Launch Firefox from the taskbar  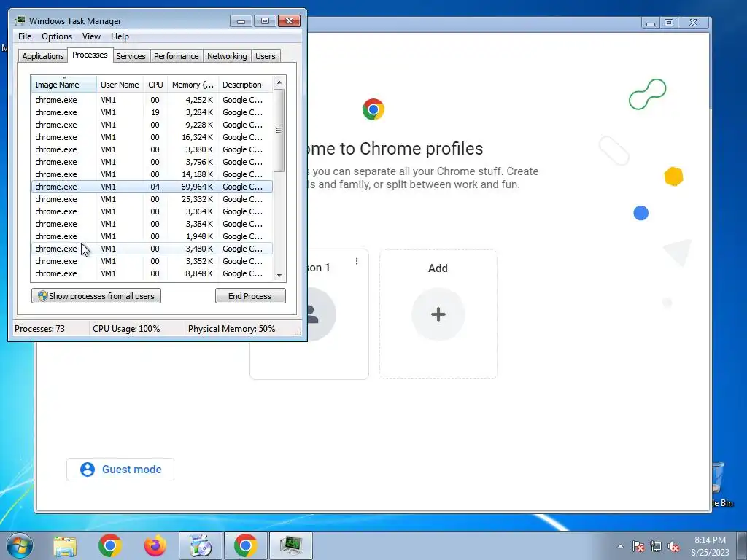[x=155, y=545]
